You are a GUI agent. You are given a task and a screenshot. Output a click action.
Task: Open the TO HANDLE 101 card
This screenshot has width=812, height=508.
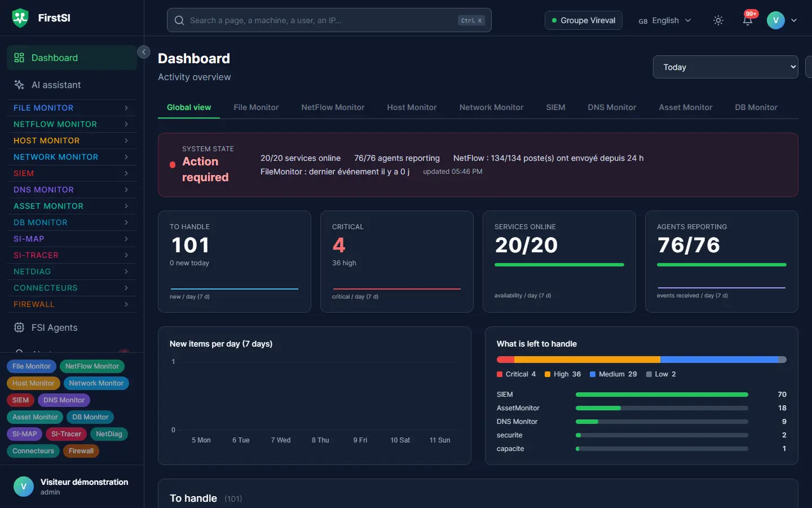[x=235, y=261]
